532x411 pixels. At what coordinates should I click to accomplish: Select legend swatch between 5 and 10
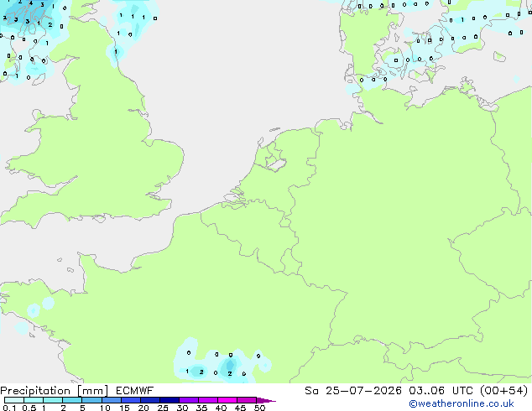[x=92, y=400]
